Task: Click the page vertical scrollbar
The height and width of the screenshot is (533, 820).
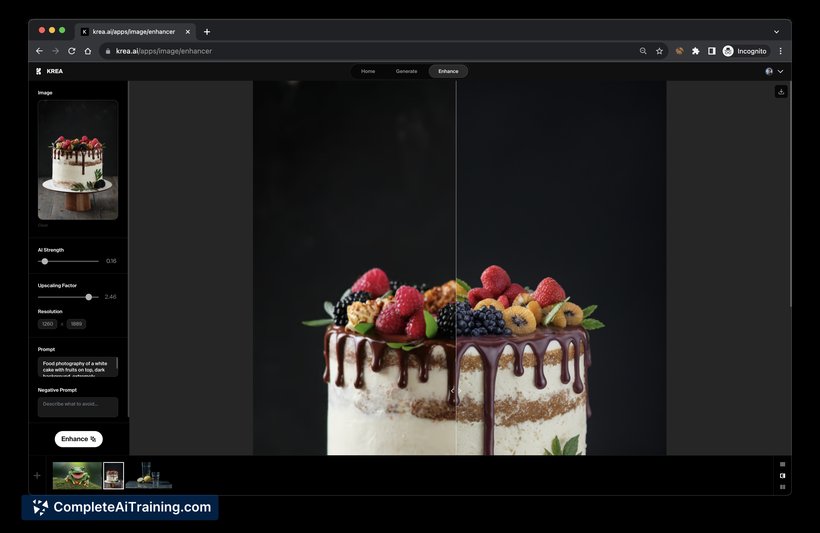Action: (x=790, y=194)
